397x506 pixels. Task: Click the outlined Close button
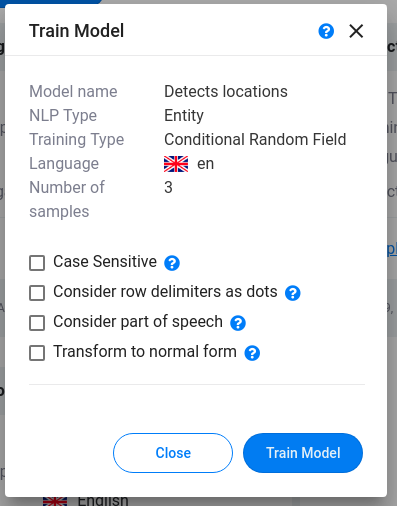tap(173, 453)
